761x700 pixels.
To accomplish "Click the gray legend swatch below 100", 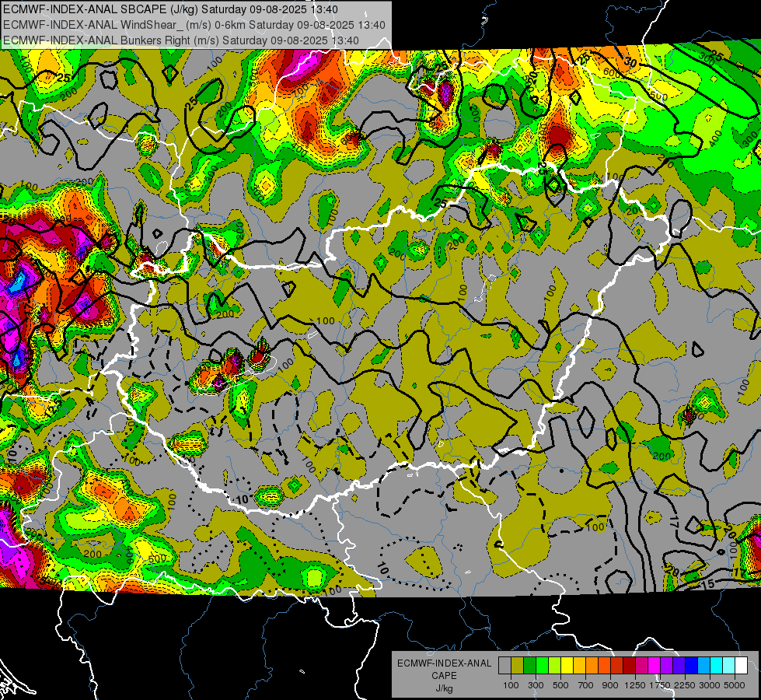I will (504, 665).
